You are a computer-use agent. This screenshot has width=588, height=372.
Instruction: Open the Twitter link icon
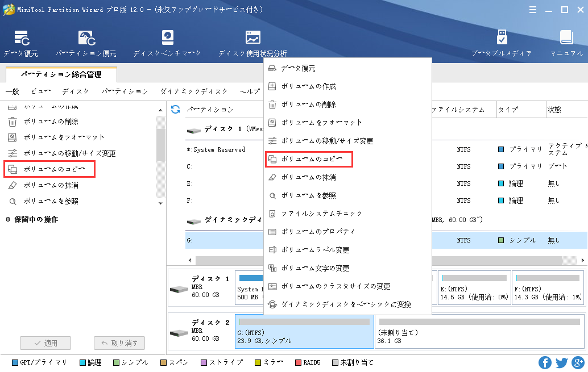pos(562,362)
